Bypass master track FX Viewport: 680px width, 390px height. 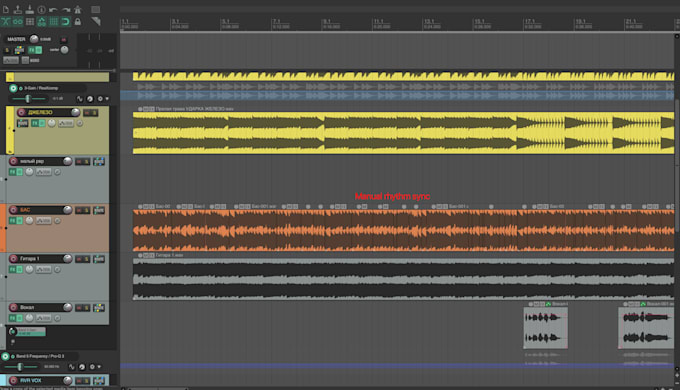coord(39,50)
